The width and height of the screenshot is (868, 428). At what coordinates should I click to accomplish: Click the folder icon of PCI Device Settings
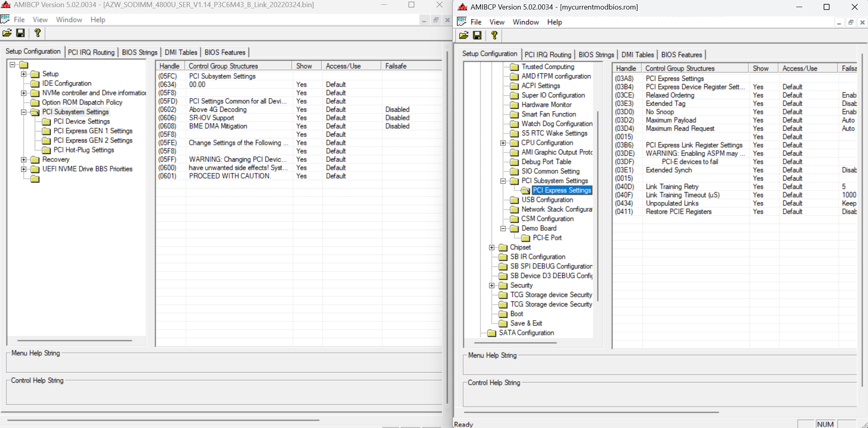pyautogui.click(x=46, y=122)
